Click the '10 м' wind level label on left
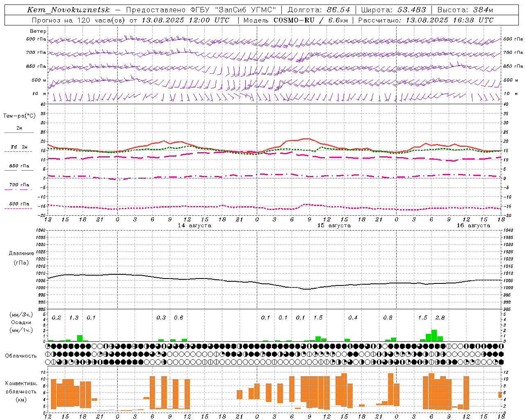525x420 pixels. click(39, 94)
